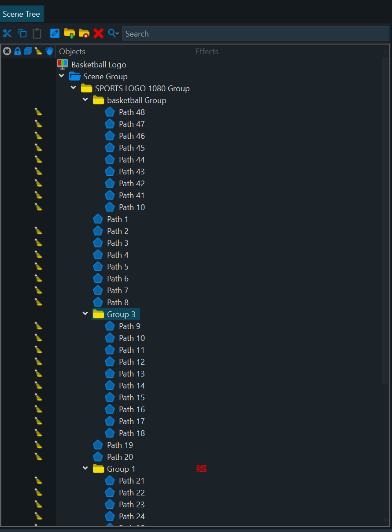Click the Objects column header
392x532 pixels.
click(x=72, y=52)
